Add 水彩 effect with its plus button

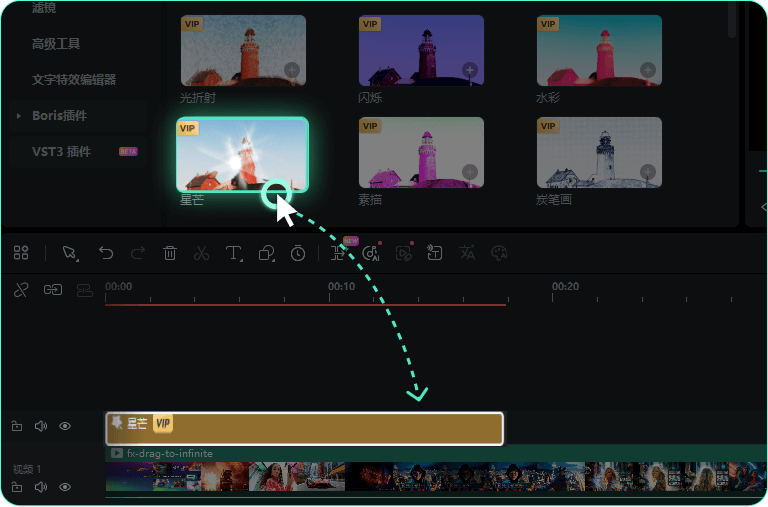[648, 70]
